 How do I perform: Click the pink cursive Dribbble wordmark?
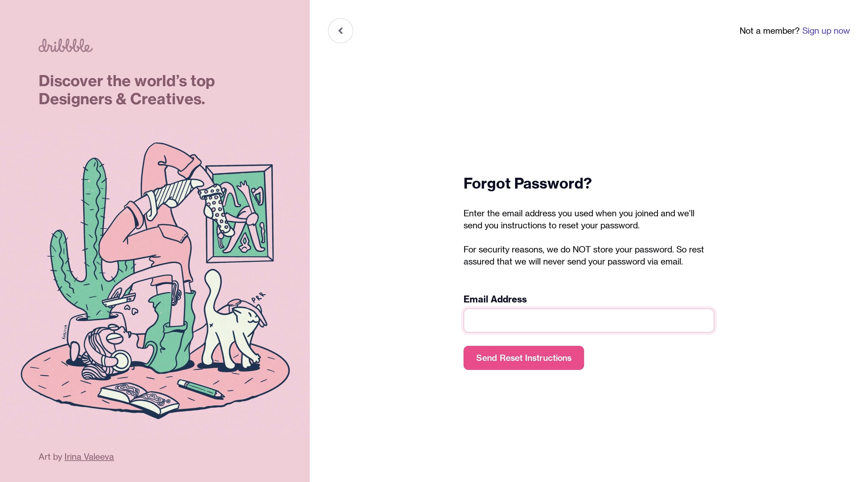pyautogui.click(x=66, y=46)
